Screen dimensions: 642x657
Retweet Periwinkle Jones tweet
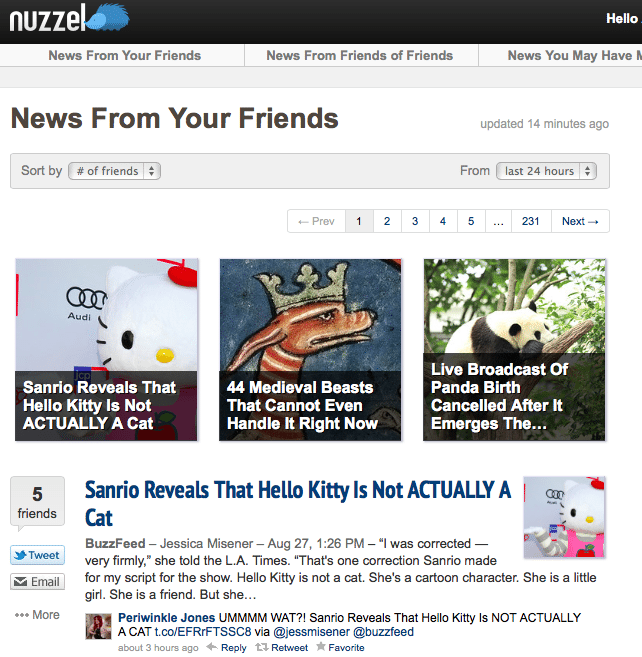(x=282, y=647)
